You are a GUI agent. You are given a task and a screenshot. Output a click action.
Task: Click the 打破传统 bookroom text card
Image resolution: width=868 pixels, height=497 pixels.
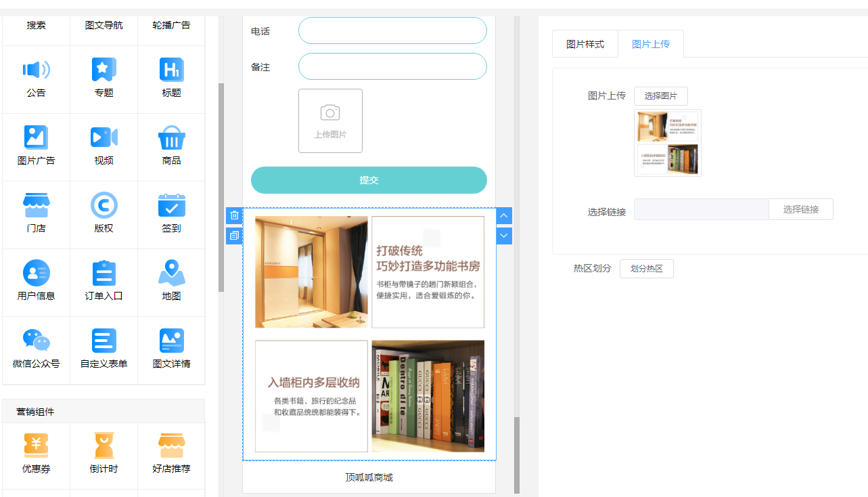[428, 272]
